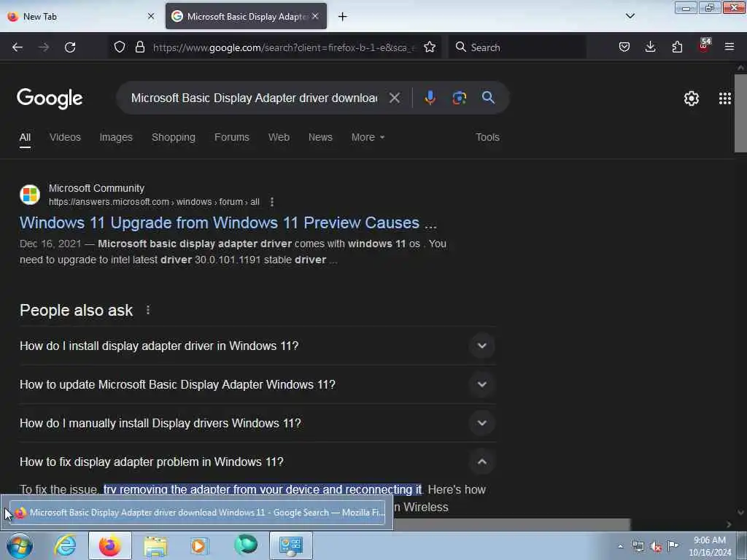Select the Images search filter
Viewport: 747px width, 560px height.
(x=116, y=137)
